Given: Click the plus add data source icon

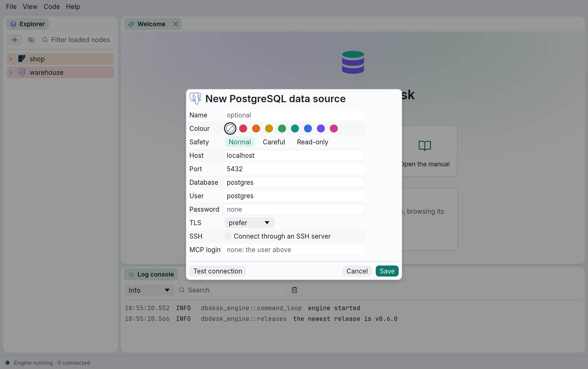Looking at the screenshot, I should click(15, 40).
